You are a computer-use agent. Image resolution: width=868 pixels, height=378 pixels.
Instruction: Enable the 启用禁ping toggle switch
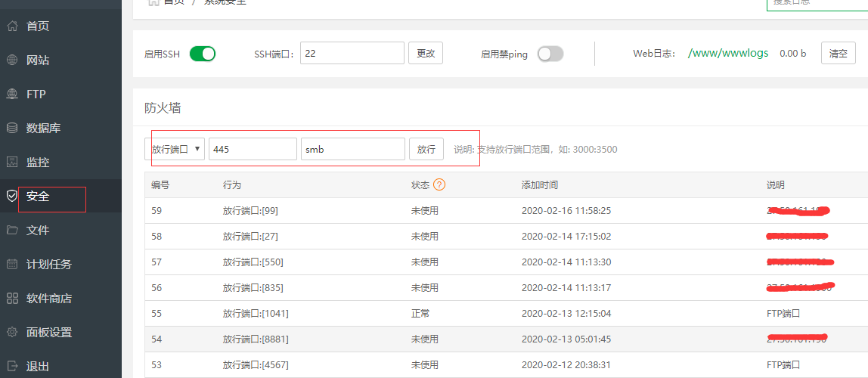click(550, 54)
